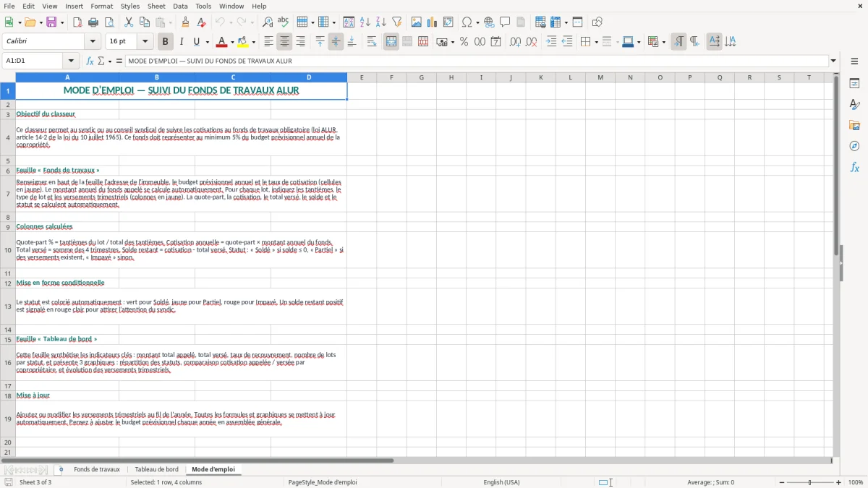868x488 pixels.
Task: Clone formatting with the paintbrush icon
Action: (185, 22)
